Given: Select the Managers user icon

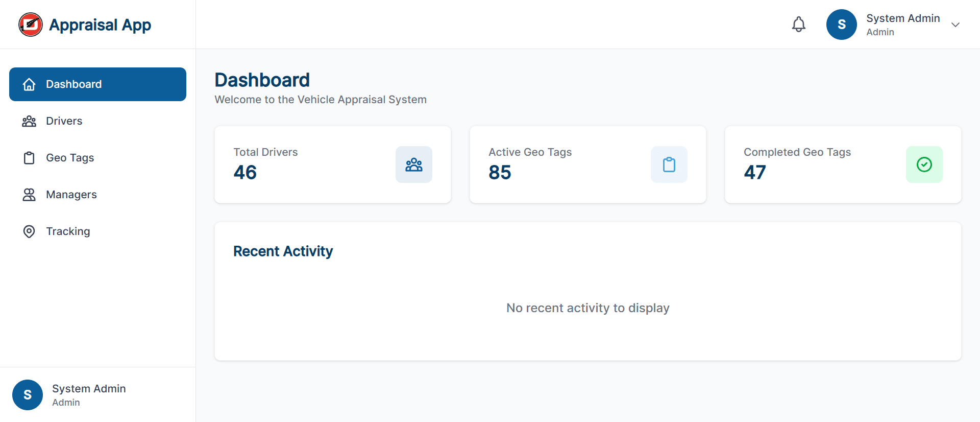Looking at the screenshot, I should point(29,195).
